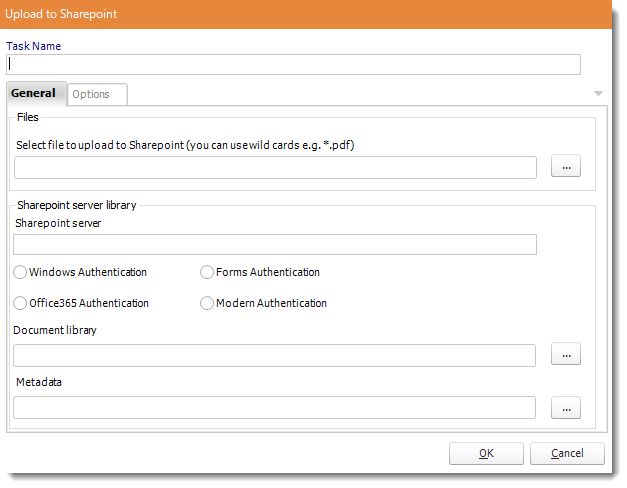The height and width of the screenshot is (488, 627).
Task: Click the 'Sharepoint server' field label
Action: [58, 223]
